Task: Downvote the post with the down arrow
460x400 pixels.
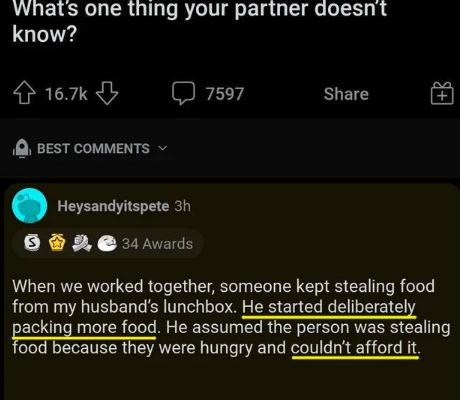Action: pos(107,94)
